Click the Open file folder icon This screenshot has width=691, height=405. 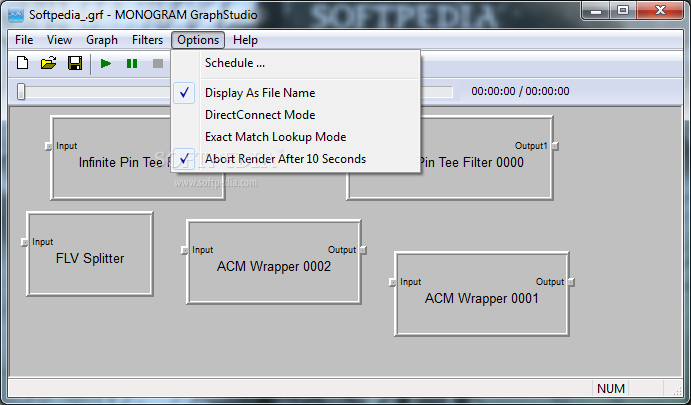coord(48,63)
